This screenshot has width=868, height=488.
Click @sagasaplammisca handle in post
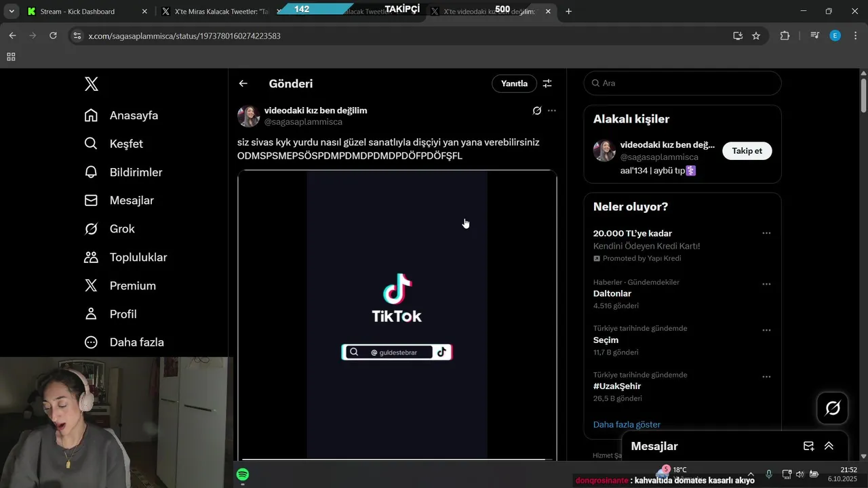(x=303, y=122)
